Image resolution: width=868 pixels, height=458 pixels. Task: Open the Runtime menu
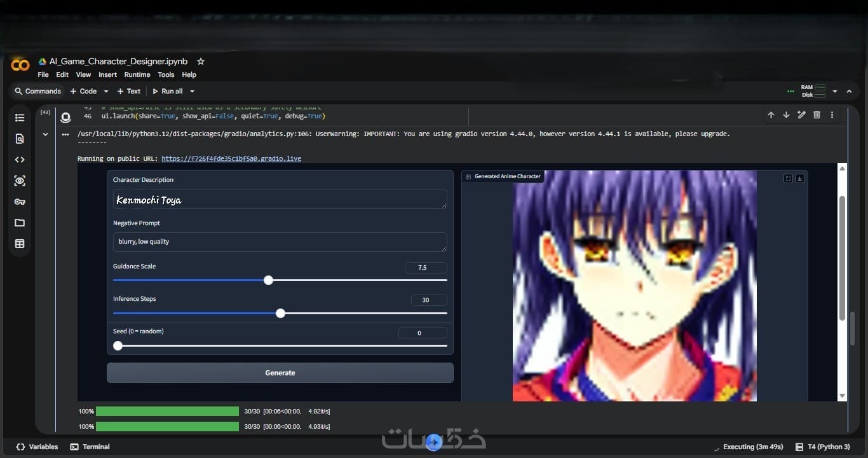137,74
